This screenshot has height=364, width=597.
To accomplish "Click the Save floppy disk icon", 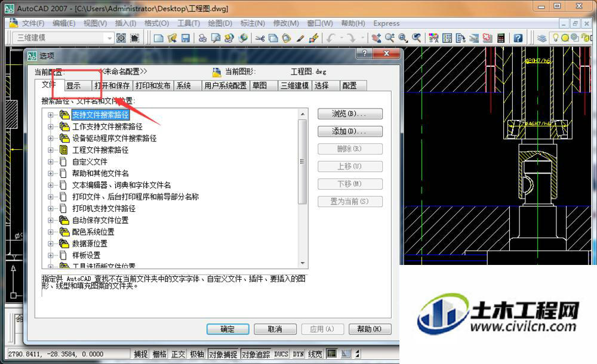I will click(186, 38).
